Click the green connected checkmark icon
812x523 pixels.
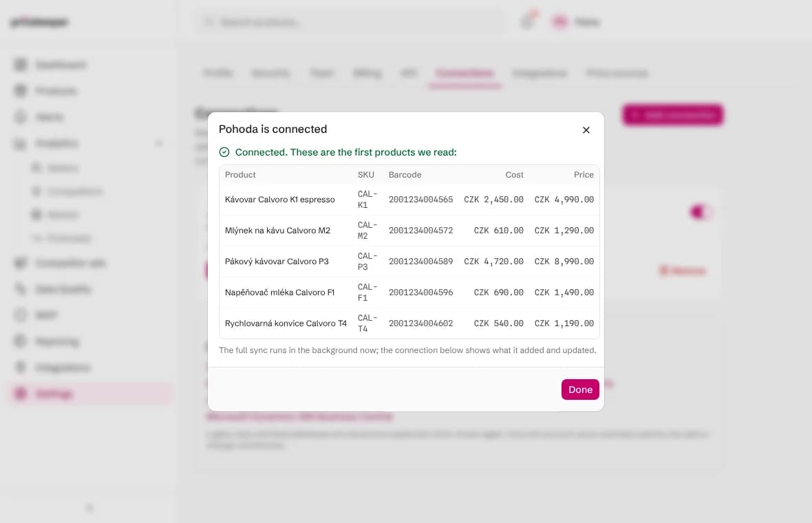[224, 152]
